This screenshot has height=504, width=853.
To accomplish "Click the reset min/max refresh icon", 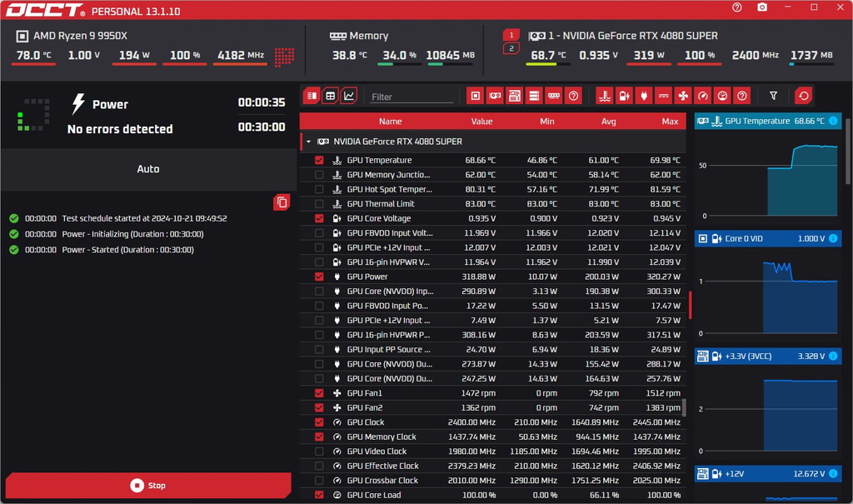I will tap(804, 97).
